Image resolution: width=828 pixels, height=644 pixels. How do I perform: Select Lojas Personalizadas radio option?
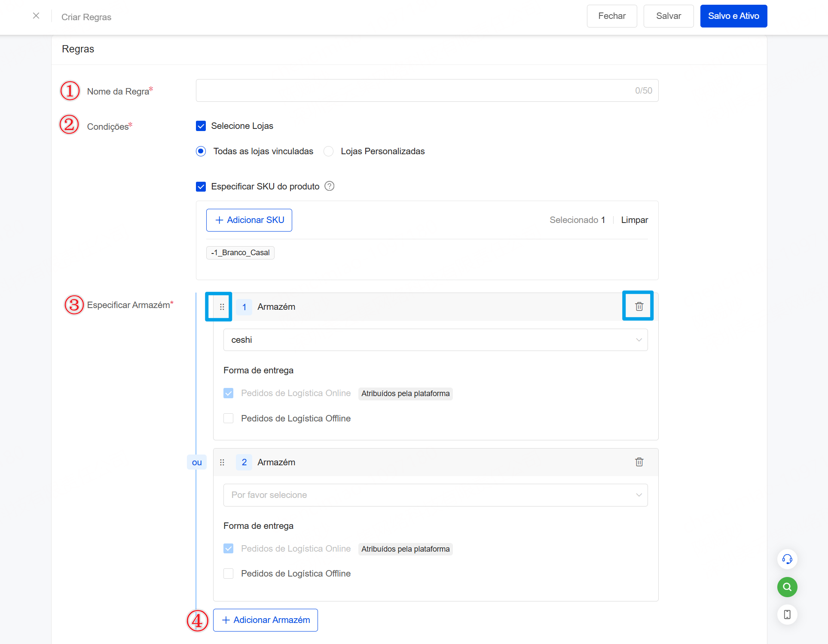point(329,151)
